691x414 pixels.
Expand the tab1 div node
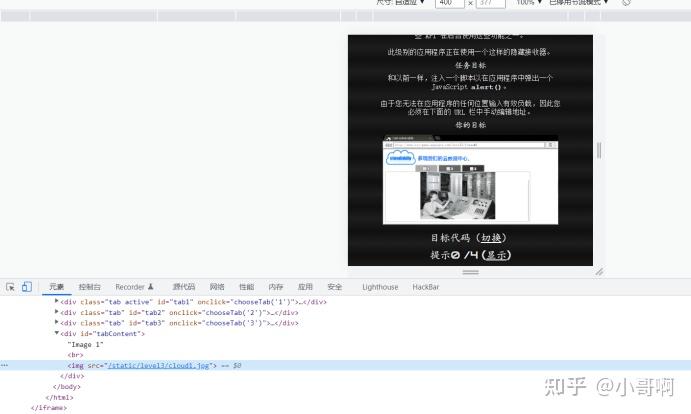(56, 301)
